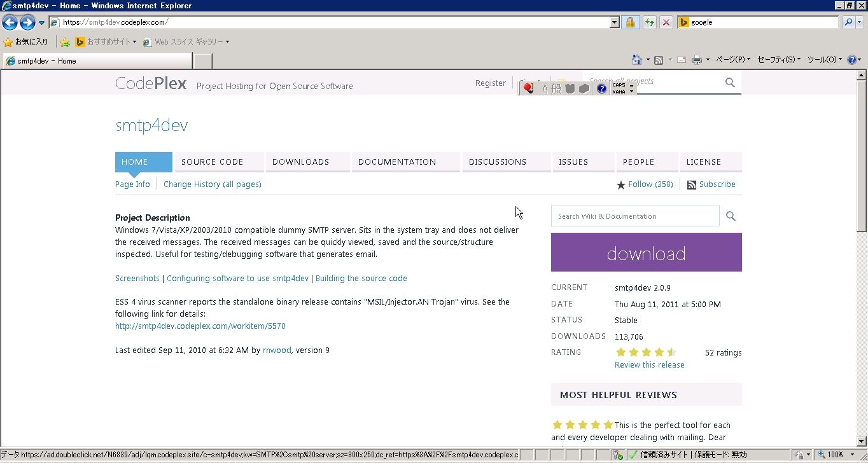
Task: Expand the address bar history dropdown
Action: 614,22
